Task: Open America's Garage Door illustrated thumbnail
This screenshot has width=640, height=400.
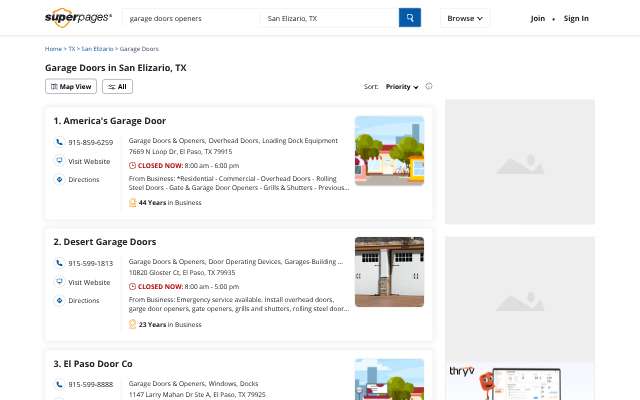Action: (389, 151)
